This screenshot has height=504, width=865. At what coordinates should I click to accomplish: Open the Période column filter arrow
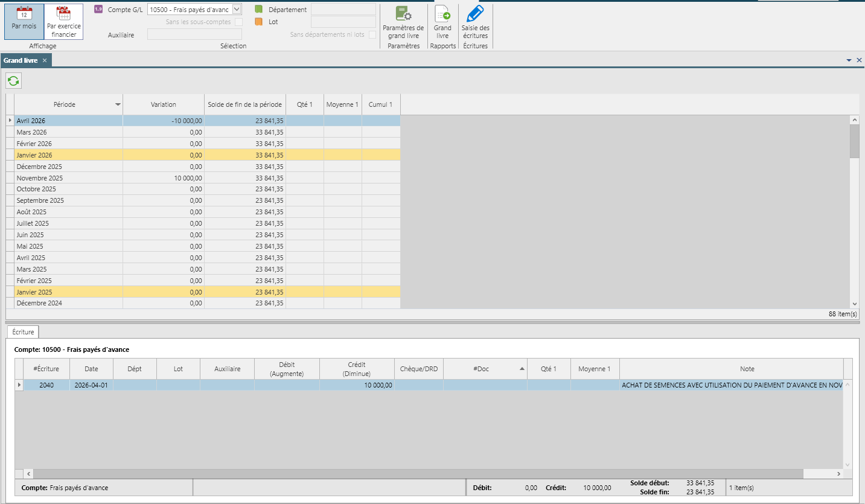(118, 104)
